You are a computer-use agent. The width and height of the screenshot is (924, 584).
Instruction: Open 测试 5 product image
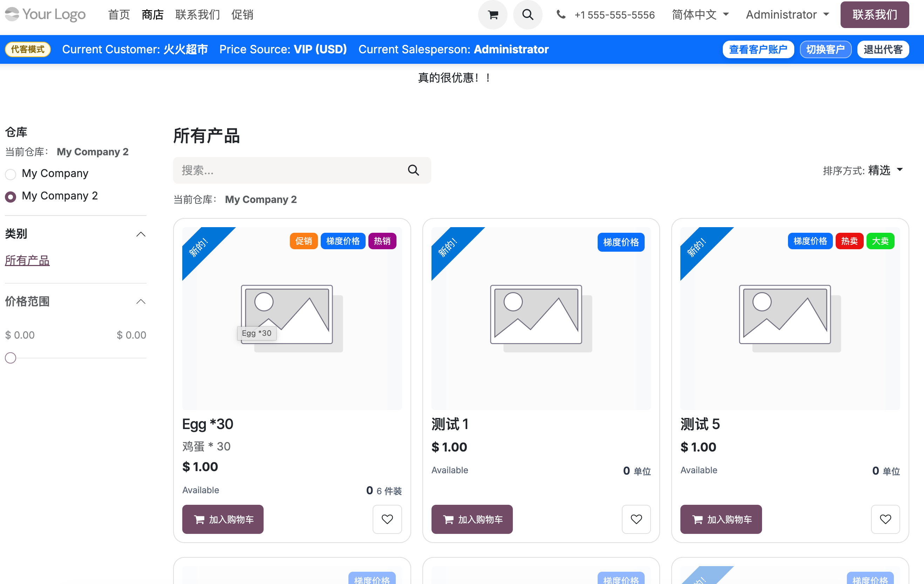pyautogui.click(x=790, y=319)
